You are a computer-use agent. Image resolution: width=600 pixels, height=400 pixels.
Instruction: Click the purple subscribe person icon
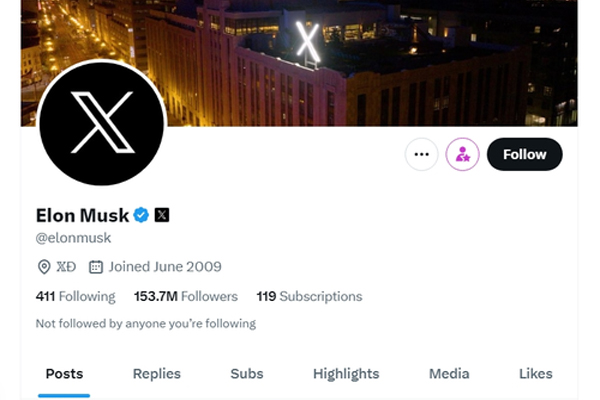click(462, 155)
